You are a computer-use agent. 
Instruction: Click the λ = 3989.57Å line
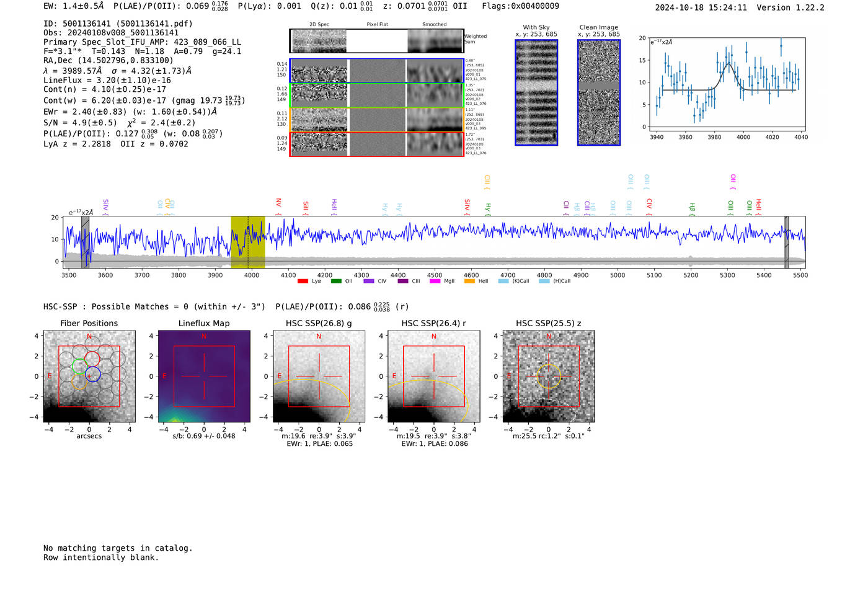click(x=118, y=71)
